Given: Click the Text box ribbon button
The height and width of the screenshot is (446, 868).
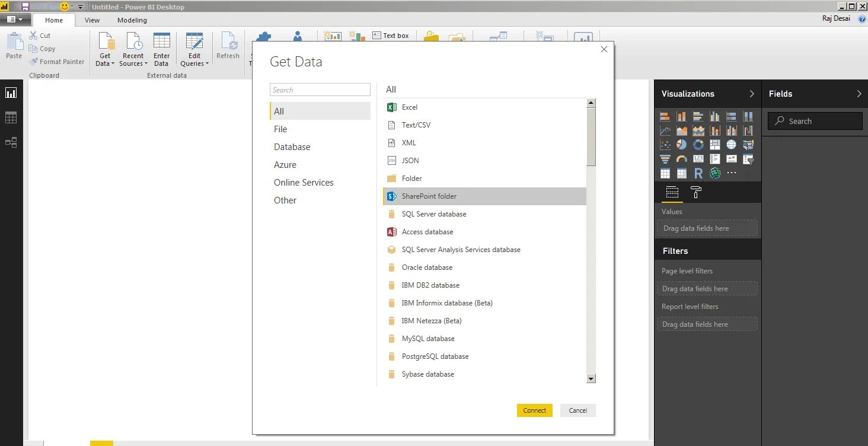Looking at the screenshot, I should (391, 36).
